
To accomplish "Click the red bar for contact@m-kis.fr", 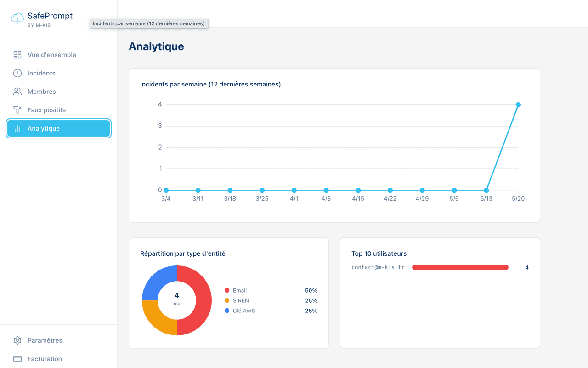I will tap(460, 267).
